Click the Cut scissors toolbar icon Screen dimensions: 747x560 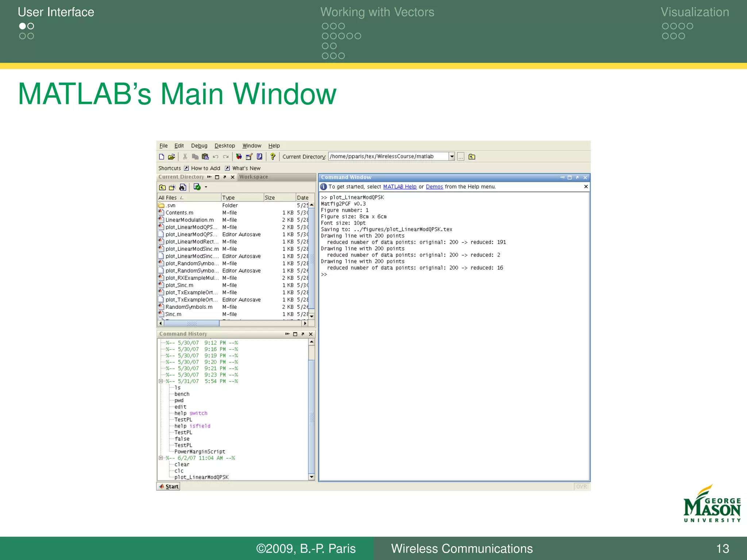pos(185,157)
